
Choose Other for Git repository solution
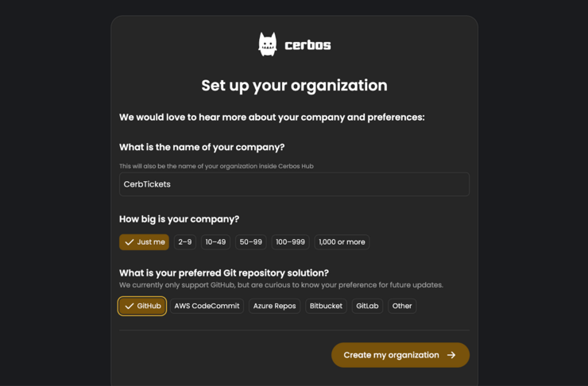click(402, 306)
